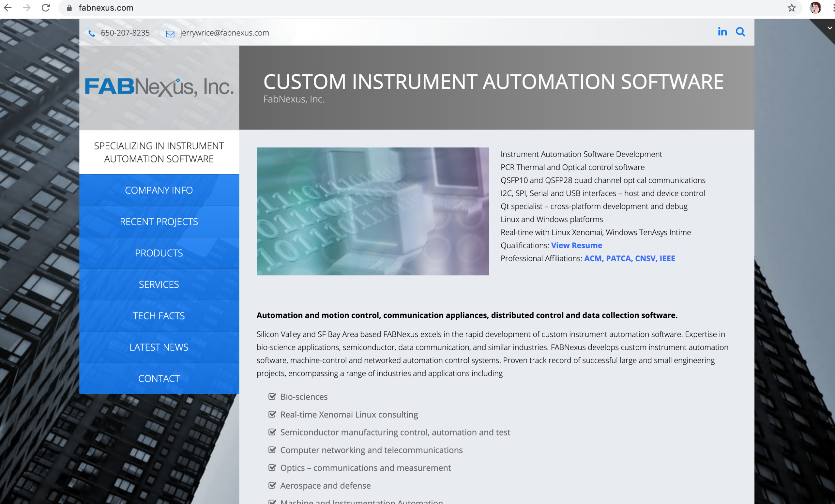Click 'I2C, SPI, Serial and USB interfaces' line
Screen dimensions: 835x504
[x=603, y=193]
